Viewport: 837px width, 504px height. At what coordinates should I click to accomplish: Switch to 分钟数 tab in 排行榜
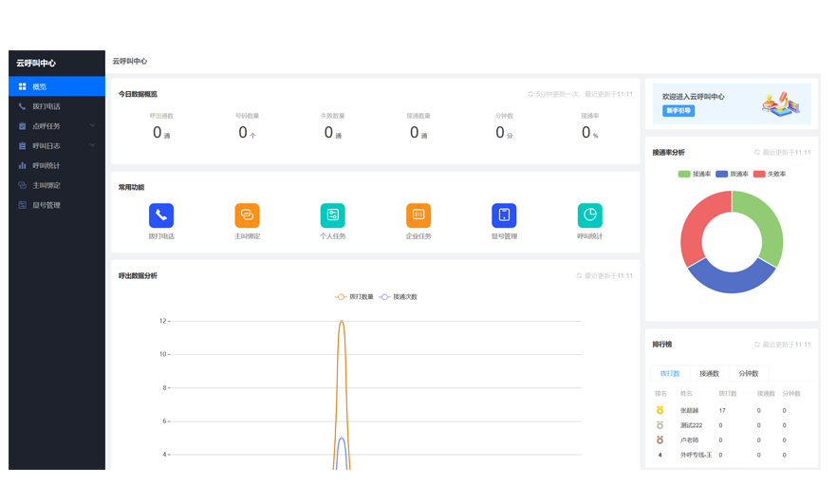tap(748, 374)
